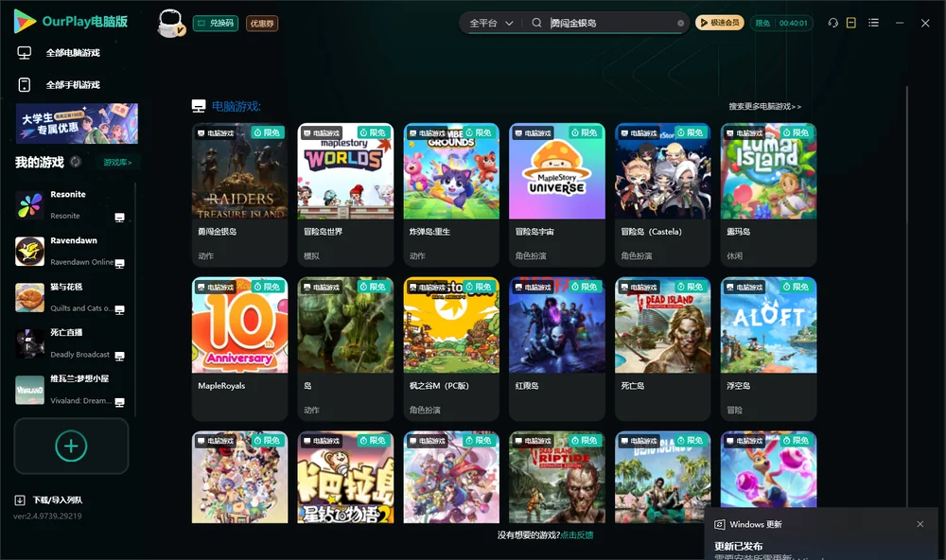Open customer support headset icon
Image resolution: width=946 pixels, height=560 pixels.
pyautogui.click(x=832, y=23)
